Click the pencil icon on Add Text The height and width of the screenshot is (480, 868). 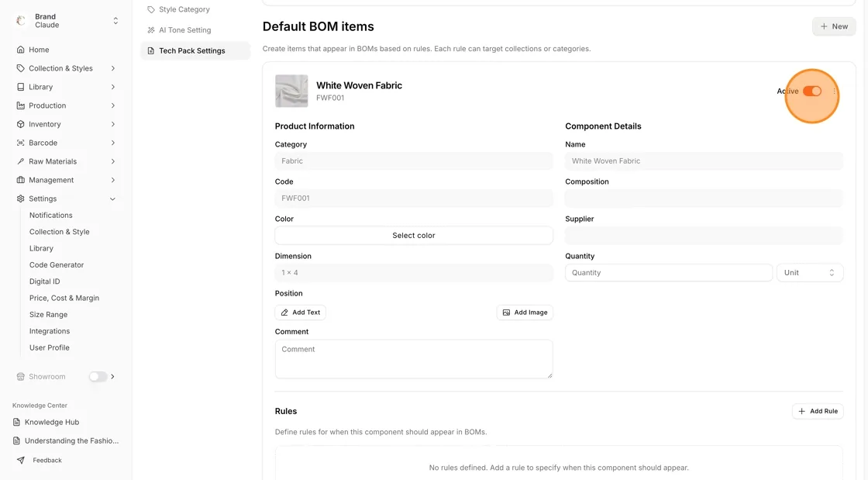(284, 313)
